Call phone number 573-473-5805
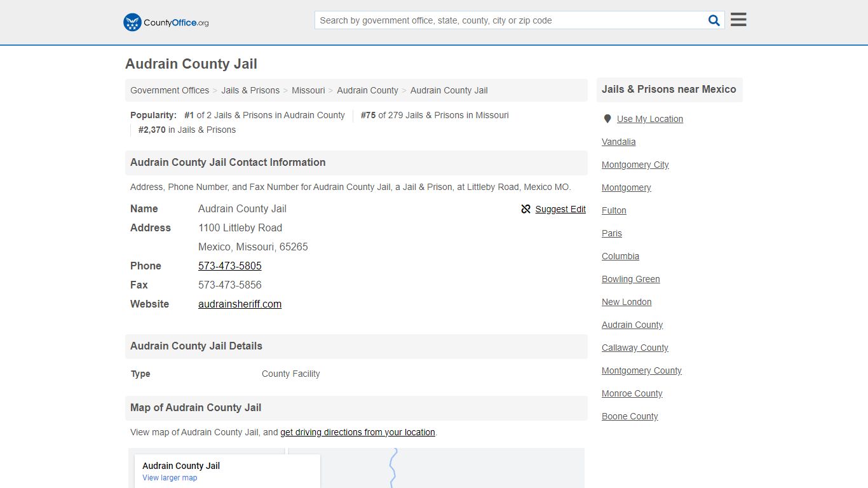 point(230,266)
